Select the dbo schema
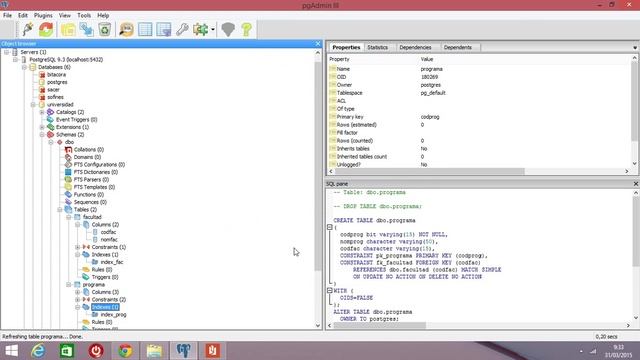640x360 pixels. pyautogui.click(x=69, y=142)
